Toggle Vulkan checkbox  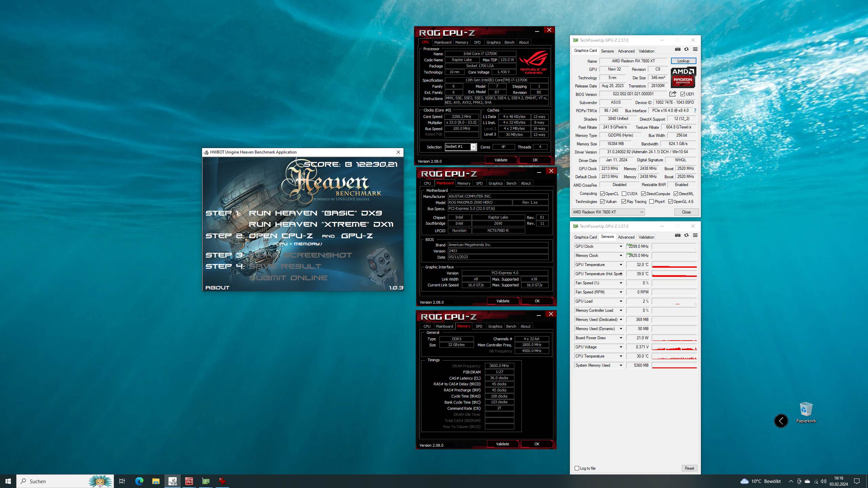click(x=602, y=202)
